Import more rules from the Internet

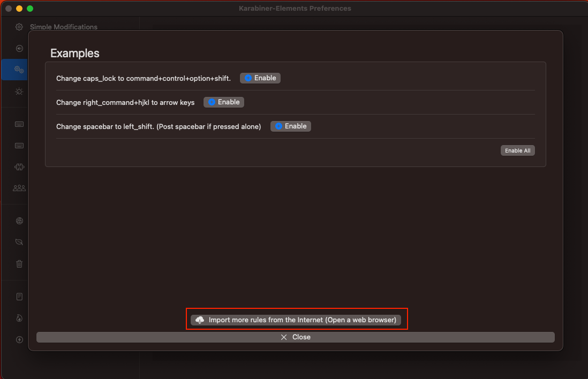(296, 320)
